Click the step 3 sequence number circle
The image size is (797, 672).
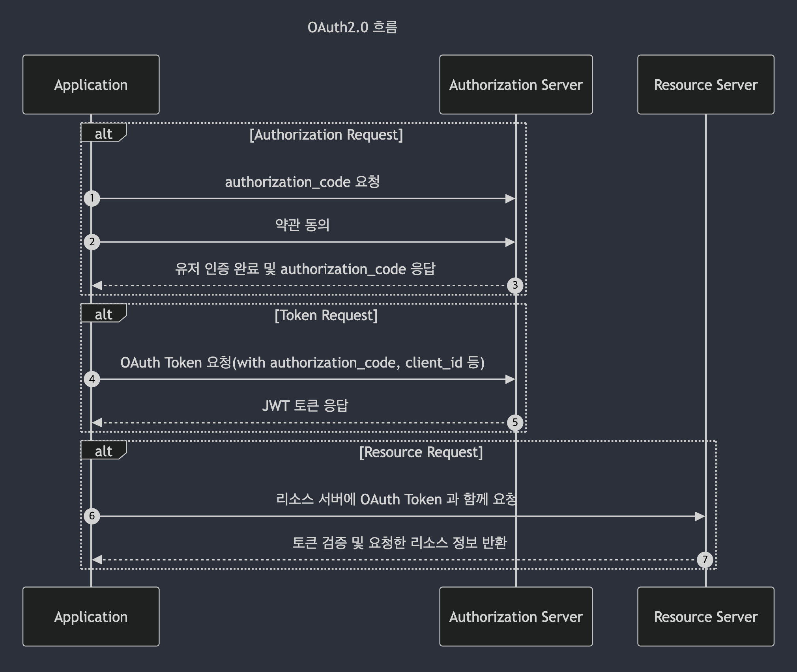pyautogui.click(x=515, y=285)
